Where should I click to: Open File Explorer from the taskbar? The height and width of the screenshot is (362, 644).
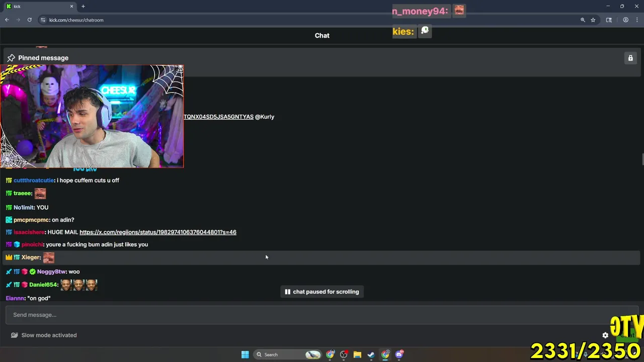pyautogui.click(x=357, y=354)
